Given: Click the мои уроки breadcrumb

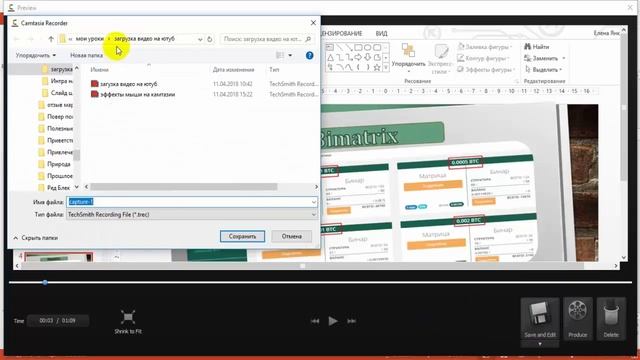Looking at the screenshot, I should [x=89, y=39].
